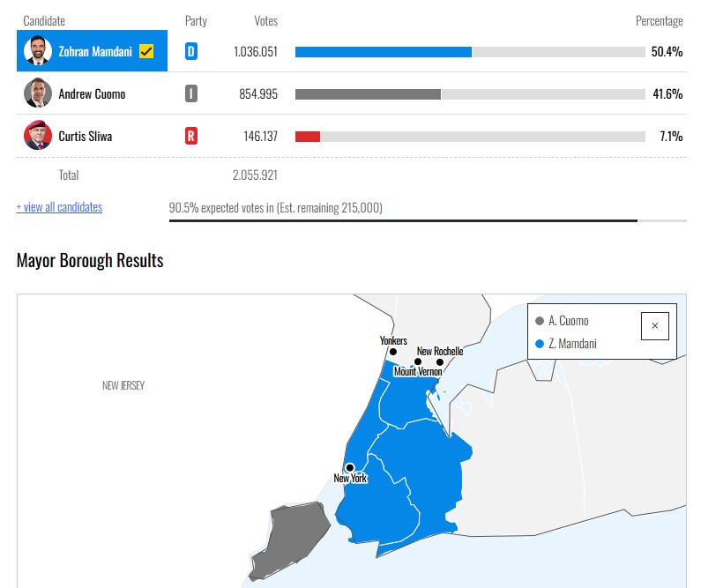Click Curtis Sliwa's candidate photo

click(x=38, y=135)
